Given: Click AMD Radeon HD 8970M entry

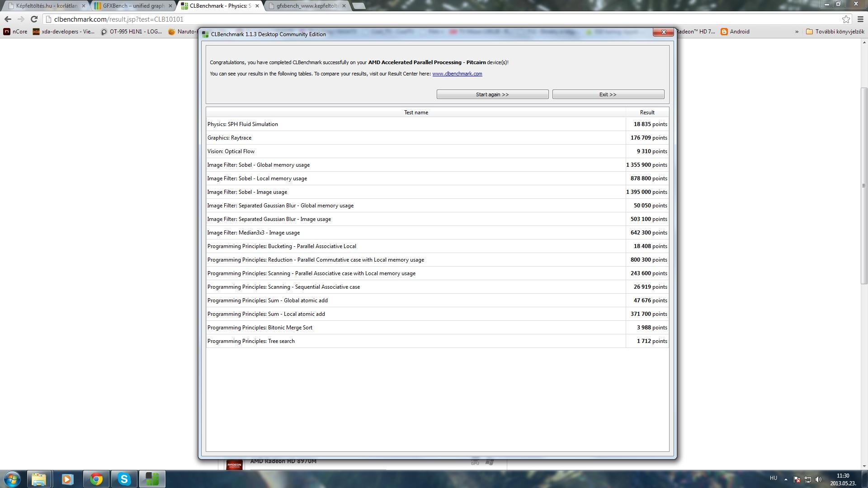Looking at the screenshot, I should [x=283, y=461].
